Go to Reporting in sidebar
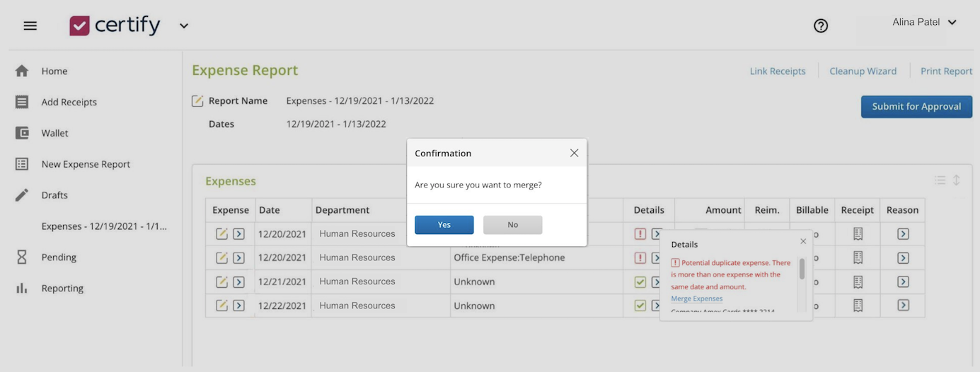 (62, 289)
